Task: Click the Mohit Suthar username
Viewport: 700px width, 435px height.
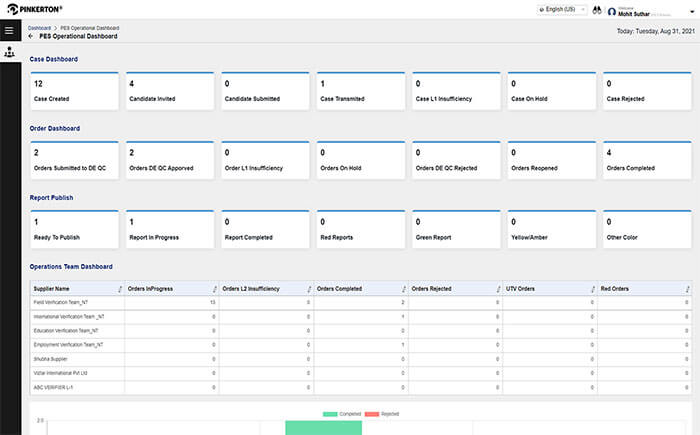Action: click(633, 14)
